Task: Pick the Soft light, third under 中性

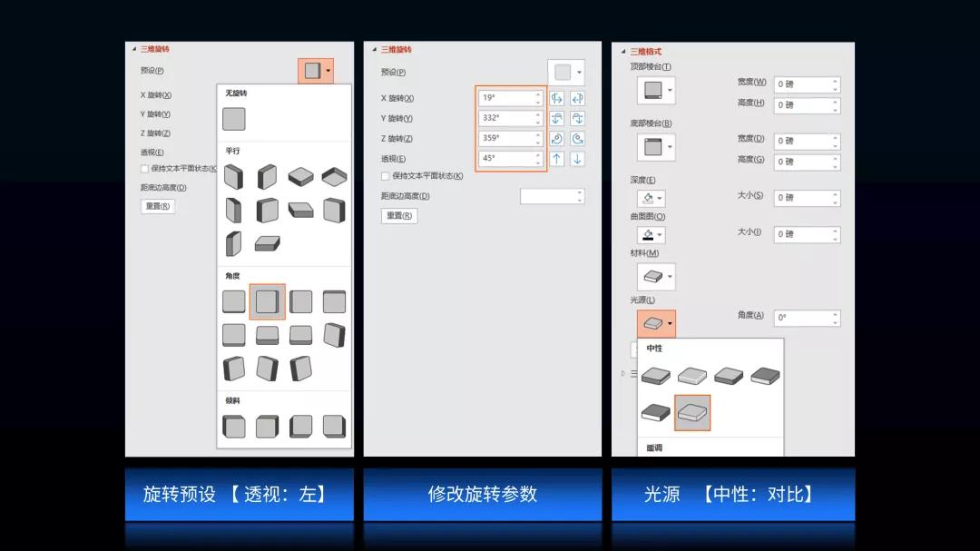Action: [729, 375]
